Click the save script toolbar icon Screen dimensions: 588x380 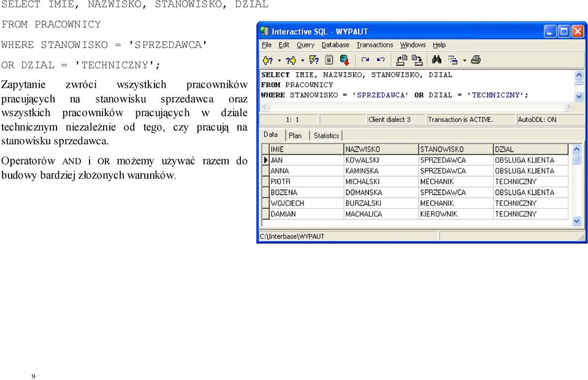click(x=417, y=60)
